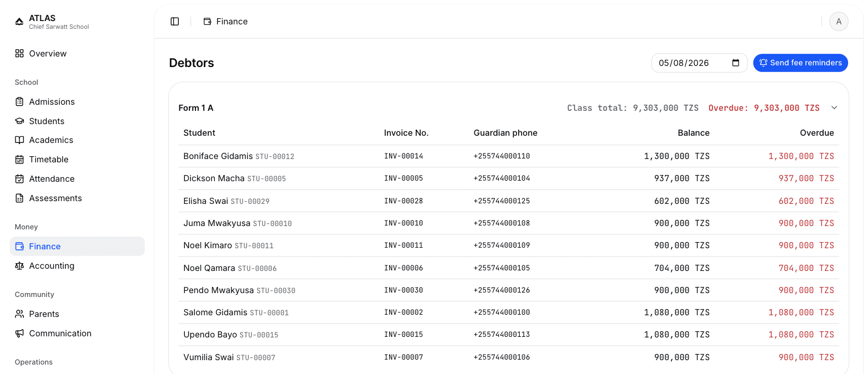The image size is (868, 374).
Task: Click the Overdue column header
Action: click(x=817, y=133)
